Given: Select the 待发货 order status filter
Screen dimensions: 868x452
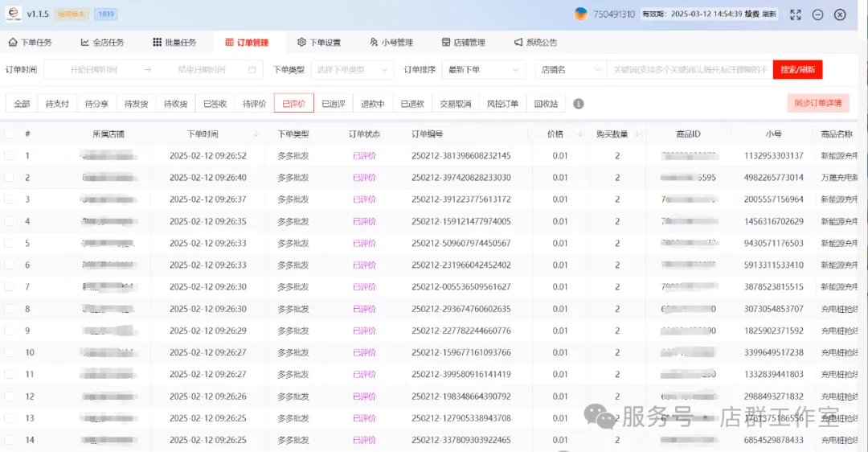Looking at the screenshot, I should point(136,104).
